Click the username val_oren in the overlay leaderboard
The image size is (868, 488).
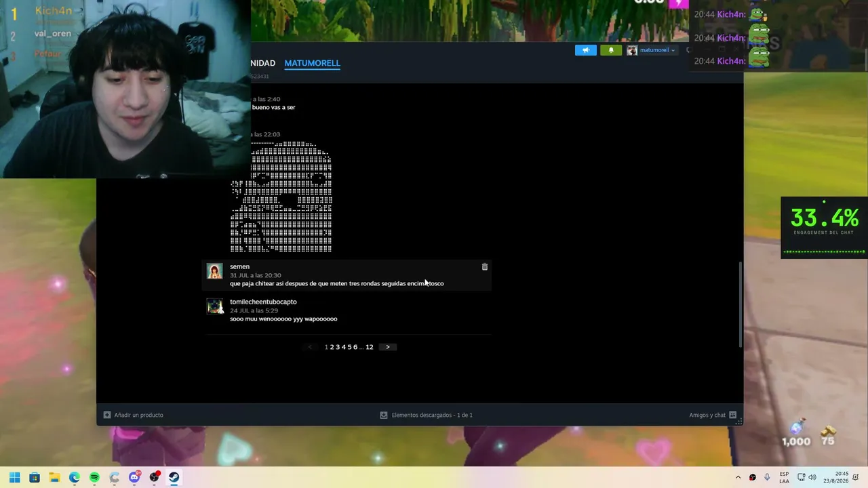[x=52, y=33]
